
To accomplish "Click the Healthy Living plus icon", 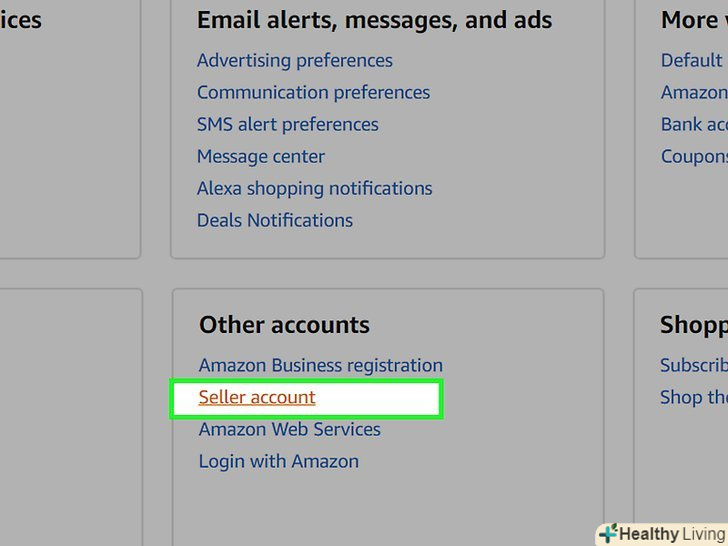I will click(x=608, y=534).
